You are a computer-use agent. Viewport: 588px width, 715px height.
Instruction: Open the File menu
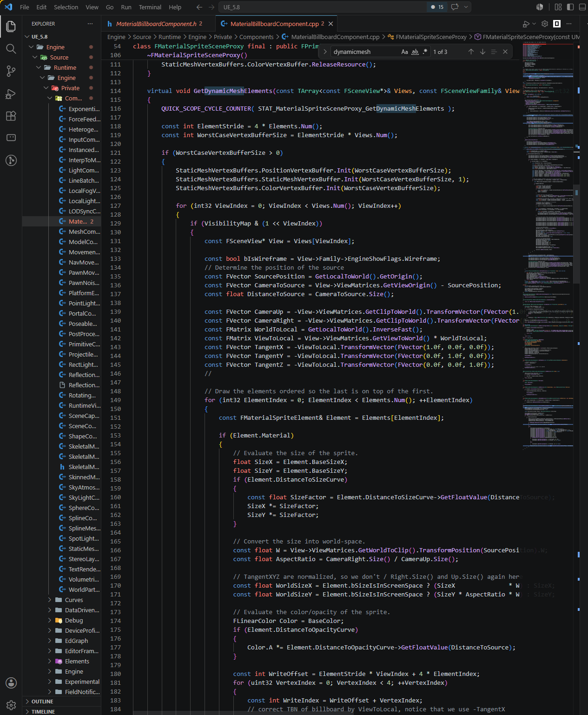point(25,7)
